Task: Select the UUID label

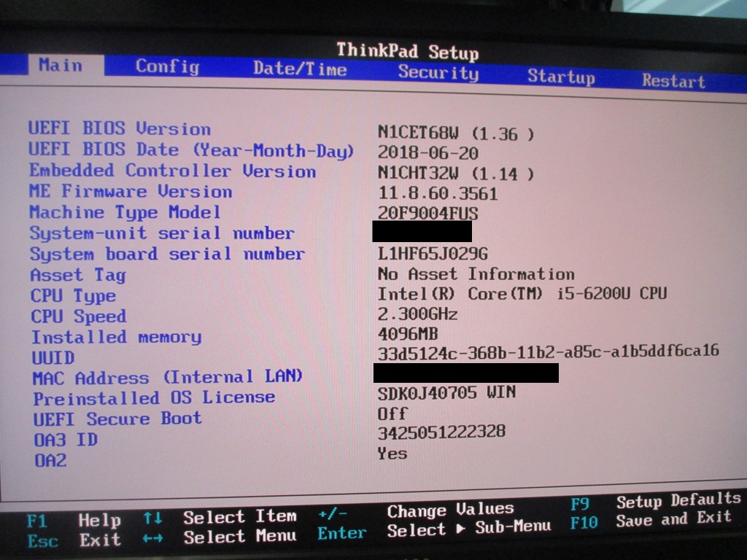Action: [53, 358]
